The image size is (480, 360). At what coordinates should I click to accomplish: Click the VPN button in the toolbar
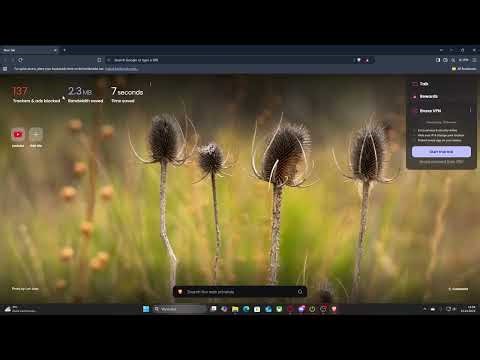[464, 60]
